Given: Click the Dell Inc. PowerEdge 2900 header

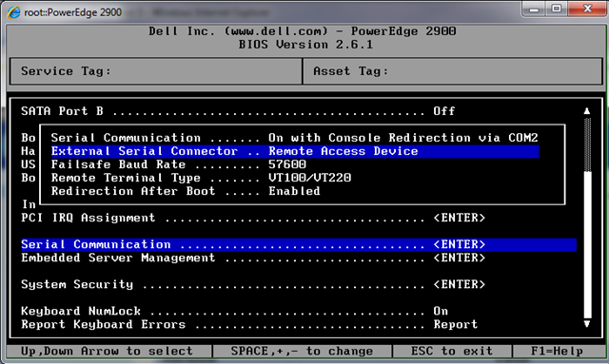Looking at the screenshot, I should coord(303,31).
